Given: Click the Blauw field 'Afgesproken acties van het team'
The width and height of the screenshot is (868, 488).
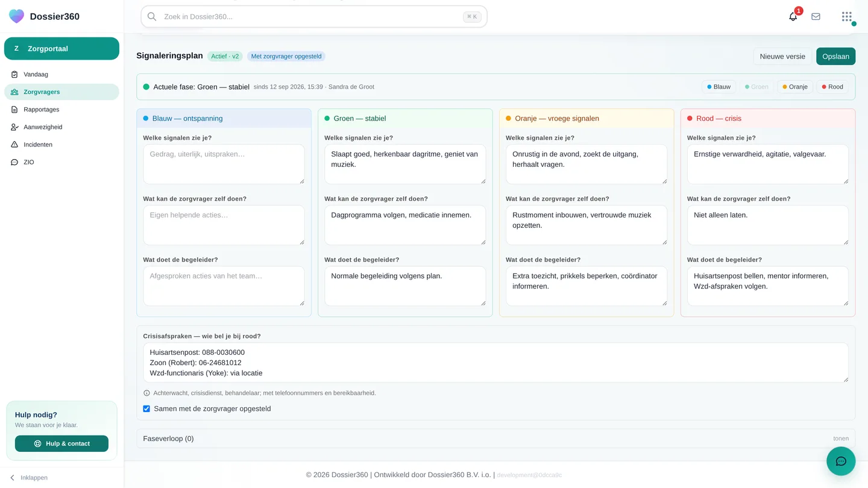Looking at the screenshot, I should pos(224,286).
